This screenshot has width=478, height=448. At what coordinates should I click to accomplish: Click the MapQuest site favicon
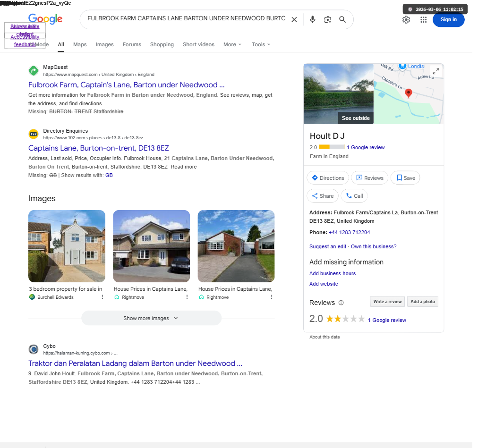pos(34,71)
